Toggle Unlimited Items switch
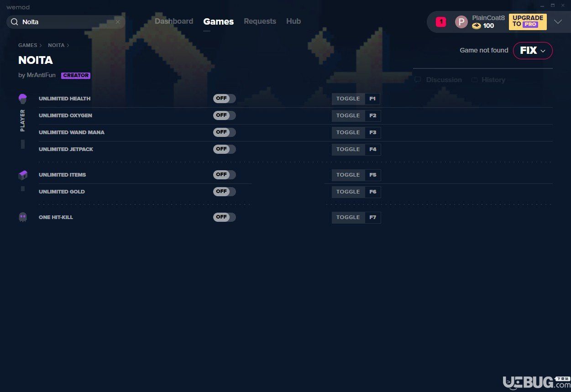This screenshot has width=571, height=392. (225, 175)
